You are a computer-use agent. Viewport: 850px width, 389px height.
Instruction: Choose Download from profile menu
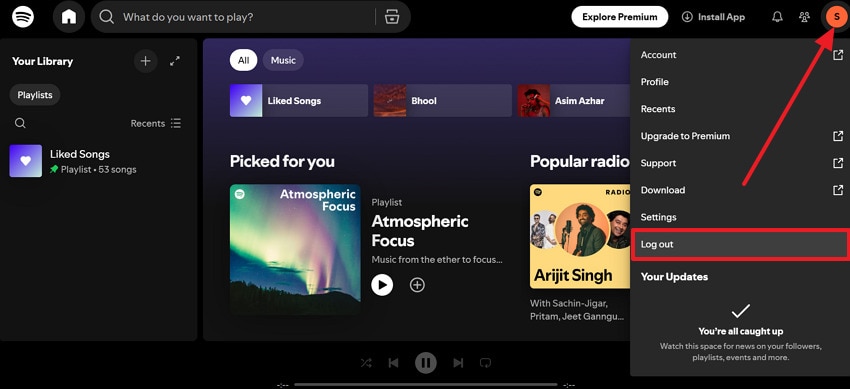pyautogui.click(x=662, y=190)
